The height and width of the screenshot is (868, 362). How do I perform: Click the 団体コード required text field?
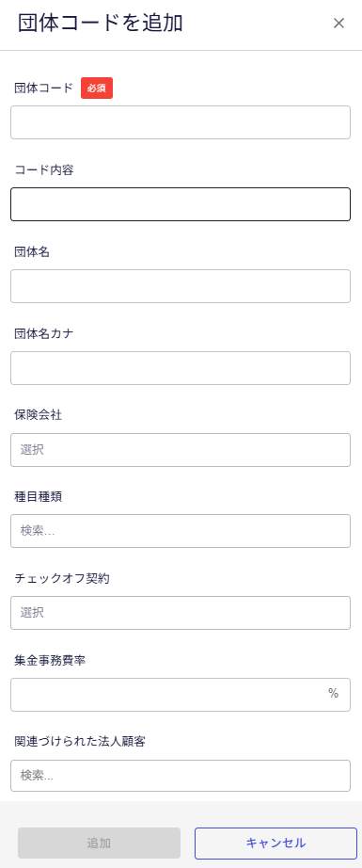click(181, 122)
